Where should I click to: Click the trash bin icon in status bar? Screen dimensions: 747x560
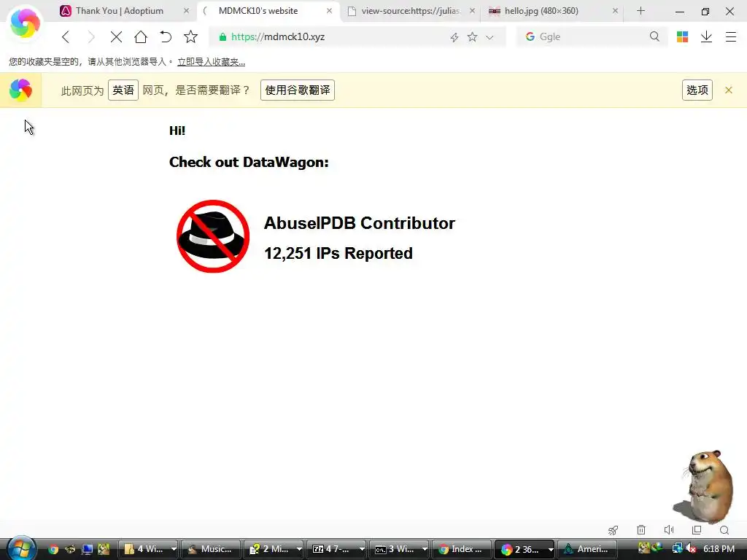641,529
